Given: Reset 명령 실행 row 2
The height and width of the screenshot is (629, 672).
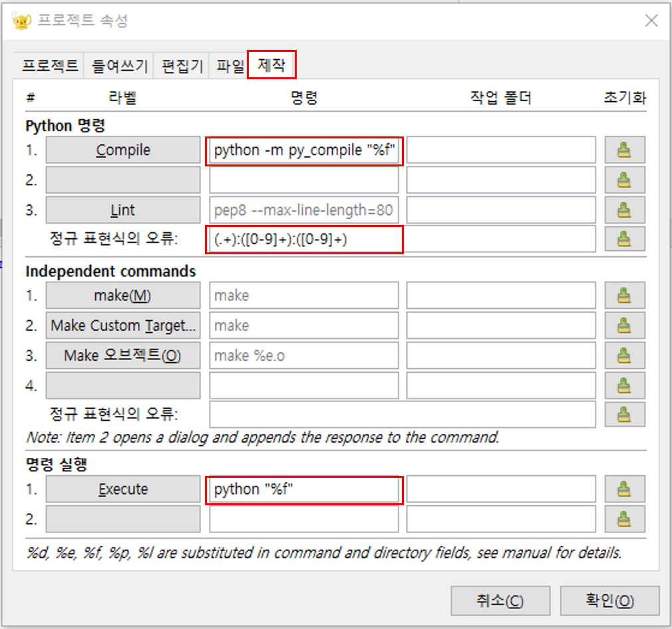Looking at the screenshot, I should [625, 519].
